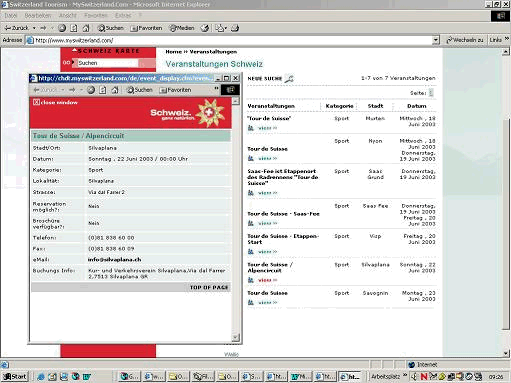Click the Veranstaltungen column header
The height and width of the screenshot is (383, 511).
point(271,106)
